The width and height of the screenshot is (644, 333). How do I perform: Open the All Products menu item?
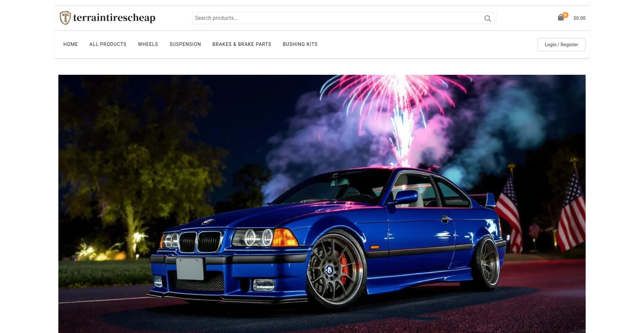coord(108,44)
